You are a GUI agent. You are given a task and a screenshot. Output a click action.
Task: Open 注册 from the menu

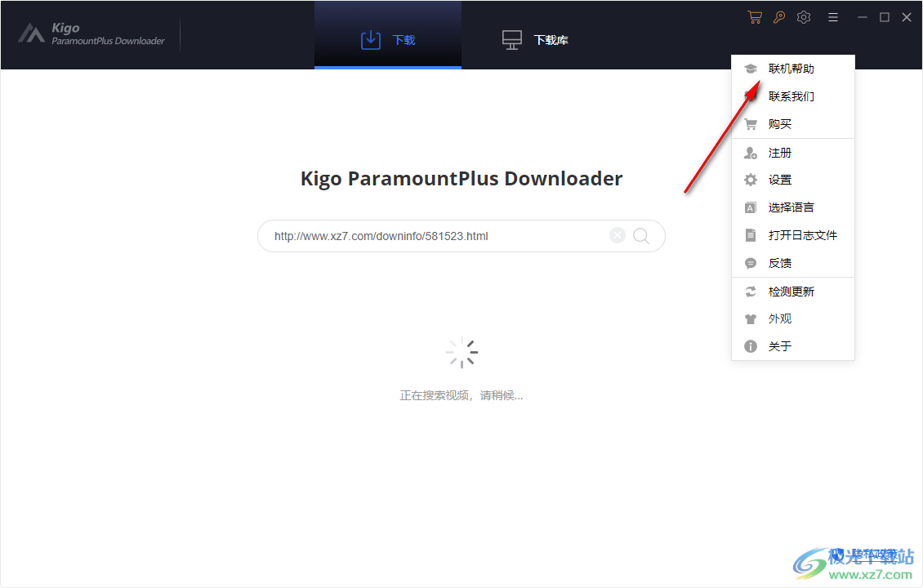[x=793, y=153]
